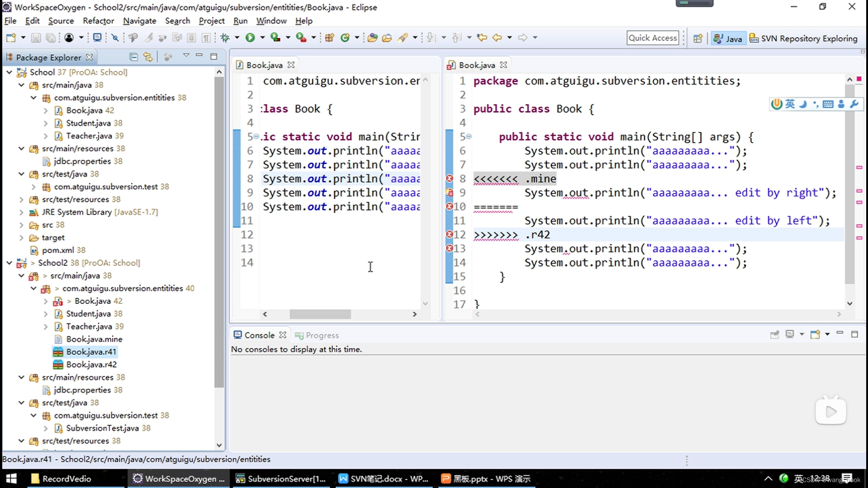Click the New file wizard icon

point(11,38)
